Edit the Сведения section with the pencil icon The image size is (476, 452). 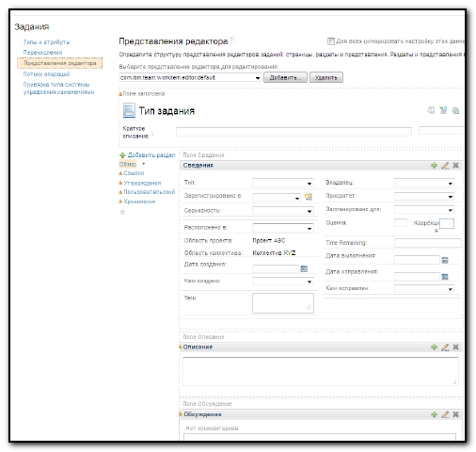coord(445,165)
